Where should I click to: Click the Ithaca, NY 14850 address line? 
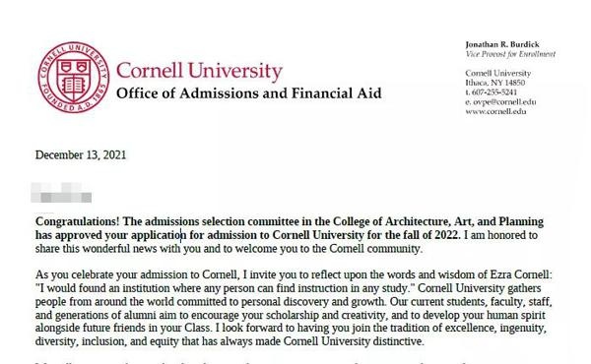pos(494,83)
